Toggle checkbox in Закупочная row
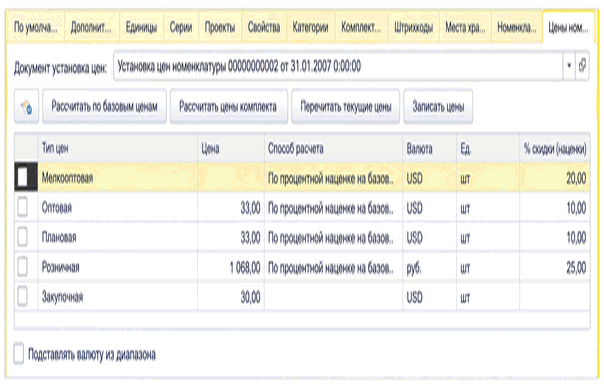The image size is (604, 388). tap(23, 296)
